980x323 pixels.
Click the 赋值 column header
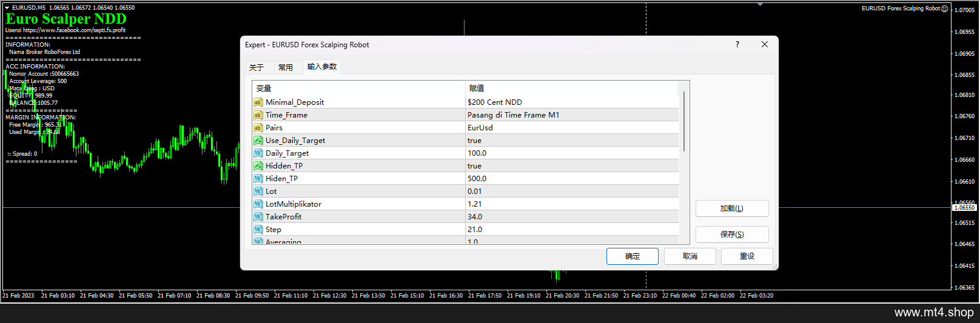coord(572,88)
